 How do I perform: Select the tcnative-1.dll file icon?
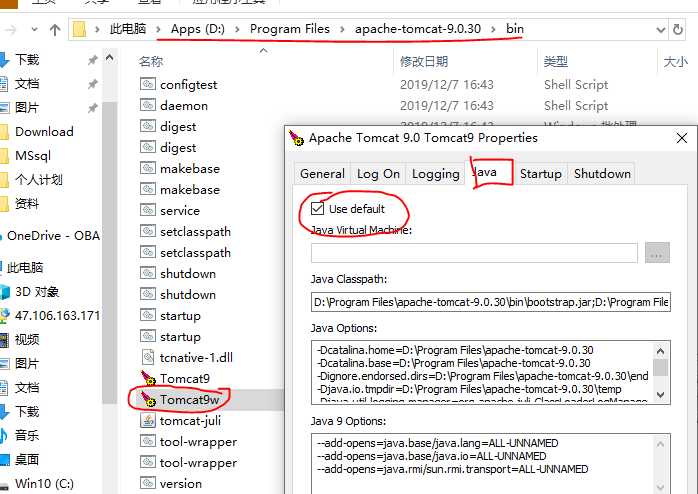coord(148,357)
